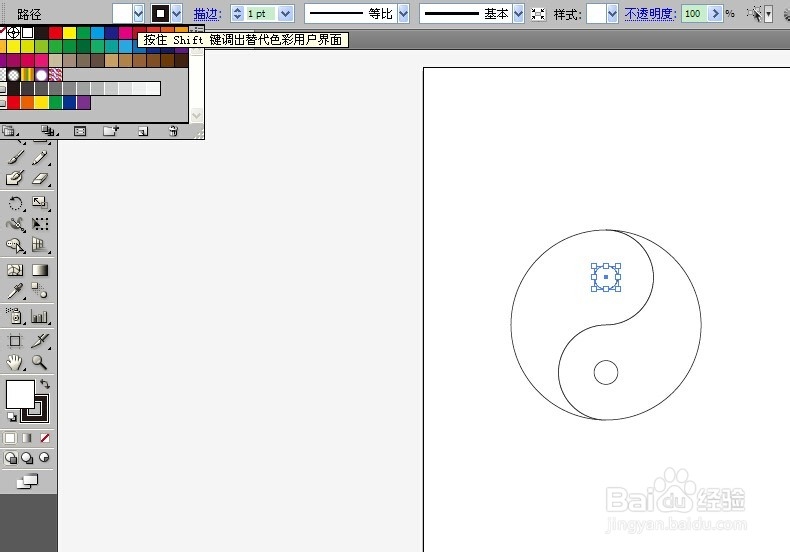Pick the purple swatch in bright color group
The image size is (790, 552).
(84, 103)
